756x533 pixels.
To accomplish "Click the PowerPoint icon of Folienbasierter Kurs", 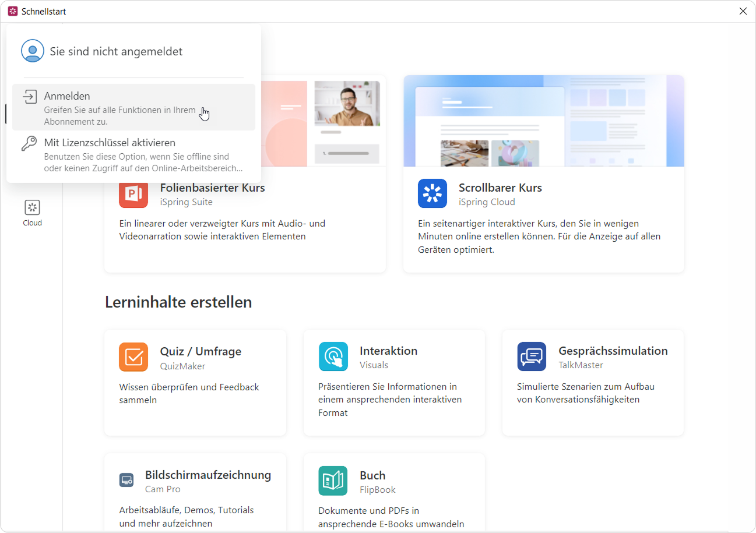I will click(133, 193).
